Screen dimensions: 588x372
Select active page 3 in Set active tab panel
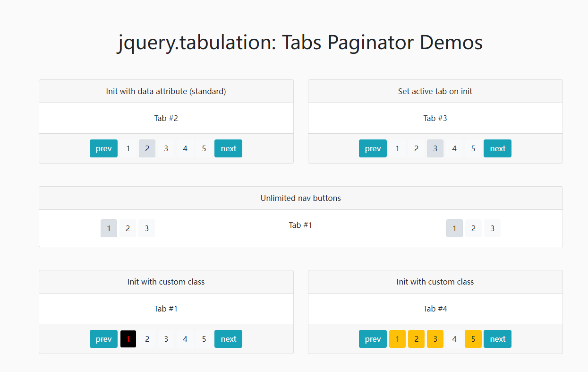[435, 148]
